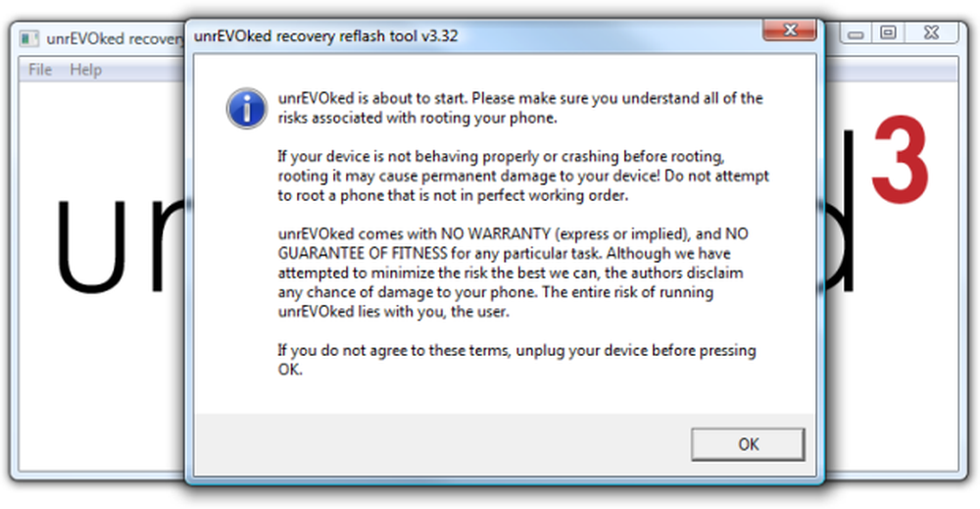This screenshot has height=509, width=980.
Task: Close the main unrEVOked window behind dialog
Action: [x=931, y=32]
